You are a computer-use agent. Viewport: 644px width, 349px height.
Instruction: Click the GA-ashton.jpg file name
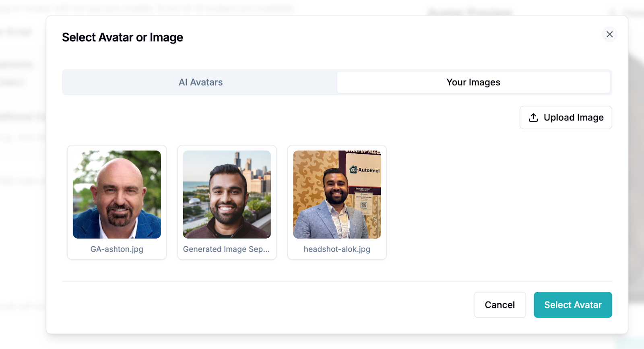pos(117,249)
